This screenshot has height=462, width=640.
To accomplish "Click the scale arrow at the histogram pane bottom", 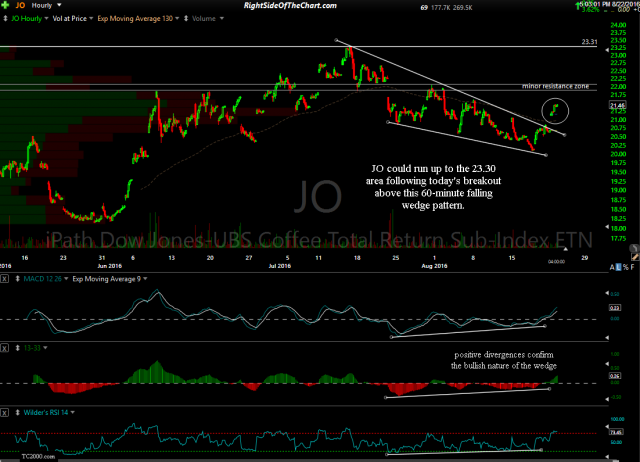I will point(607,399).
